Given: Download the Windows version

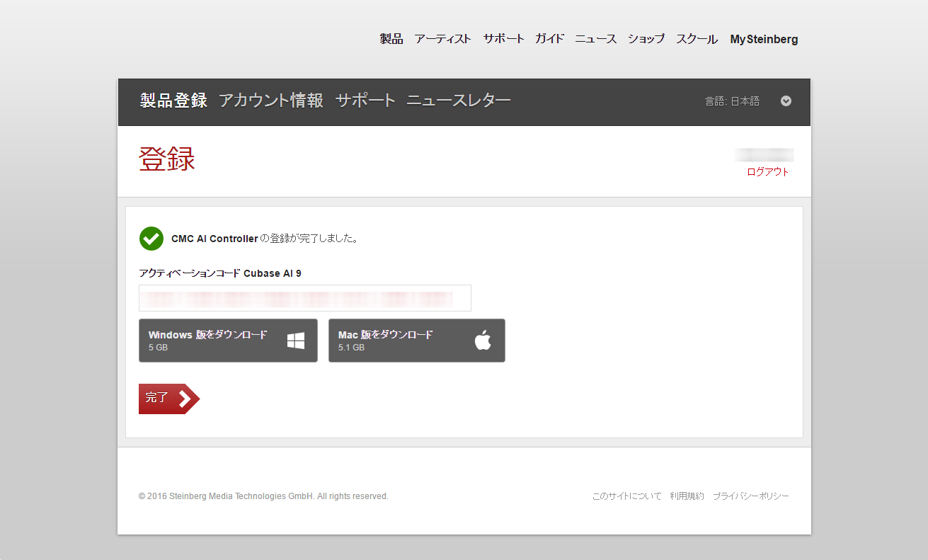Looking at the screenshot, I should (228, 341).
